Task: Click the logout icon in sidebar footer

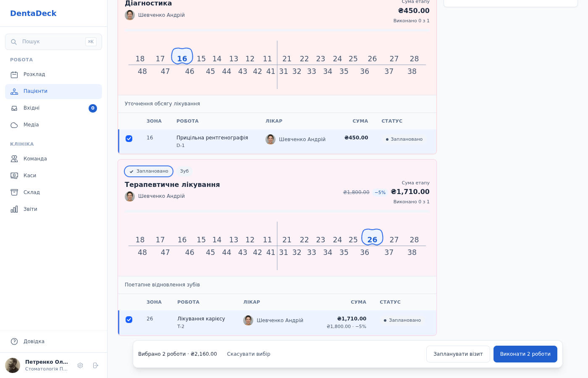Action: pos(95,365)
